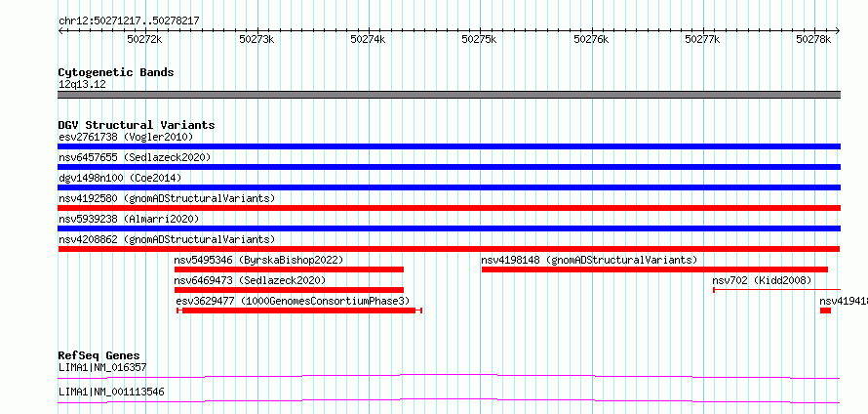Click the 50272k ruler tick label
This screenshot has width=868, height=414.
(x=144, y=39)
